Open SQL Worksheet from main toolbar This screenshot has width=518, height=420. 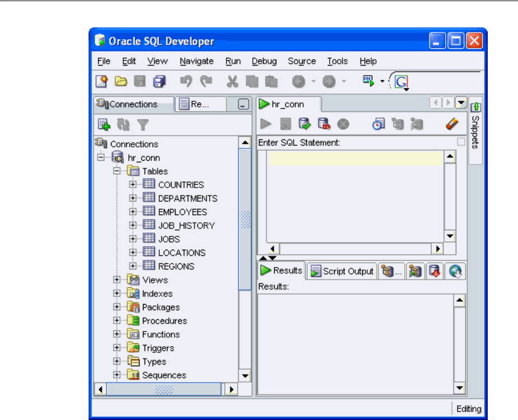click(x=368, y=81)
